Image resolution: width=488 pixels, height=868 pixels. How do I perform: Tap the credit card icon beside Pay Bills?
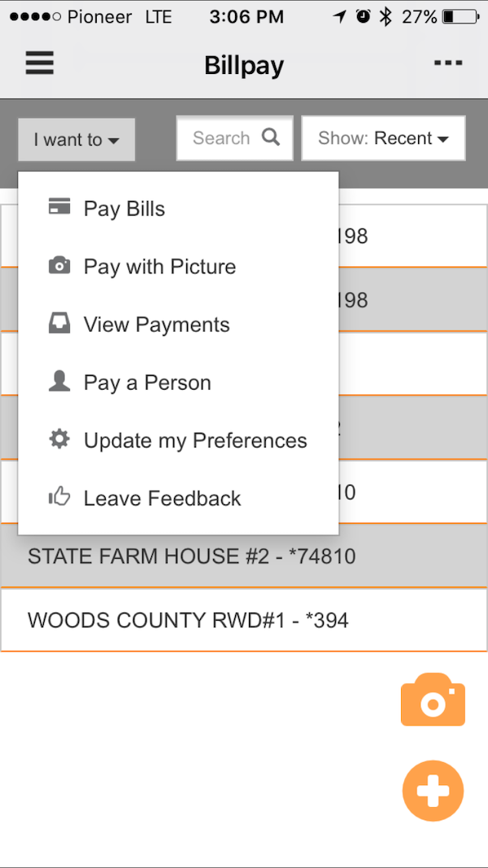tap(59, 207)
